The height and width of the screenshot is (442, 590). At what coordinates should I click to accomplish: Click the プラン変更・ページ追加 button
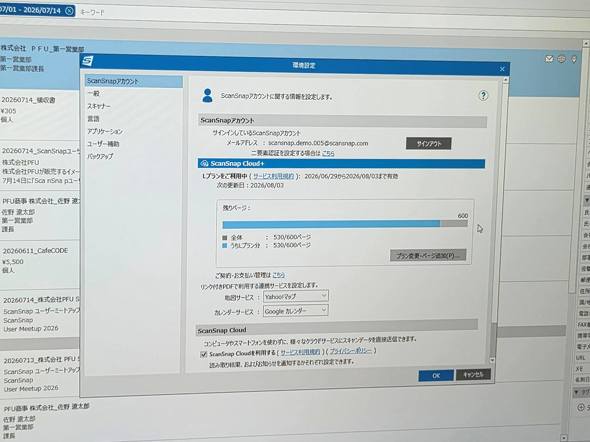(x=428, y=255)
